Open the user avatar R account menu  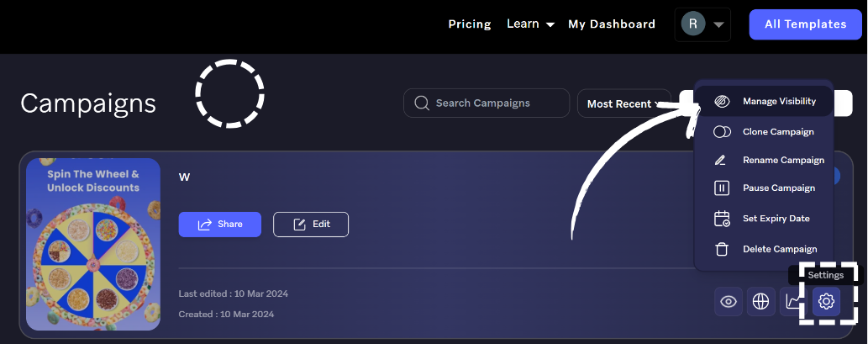tap(702, 24)
